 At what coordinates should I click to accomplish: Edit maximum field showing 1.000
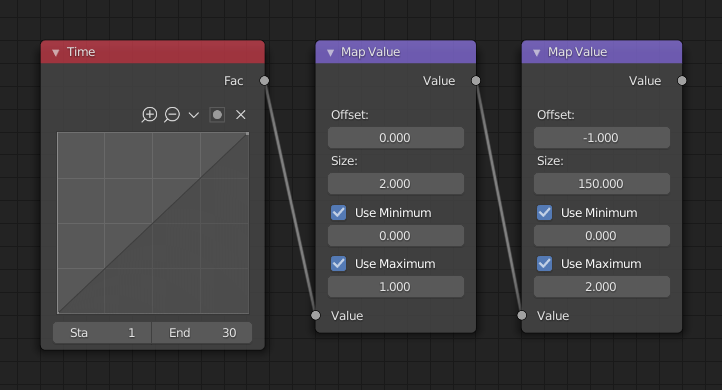pyautogui.click(x=396, y=287)
